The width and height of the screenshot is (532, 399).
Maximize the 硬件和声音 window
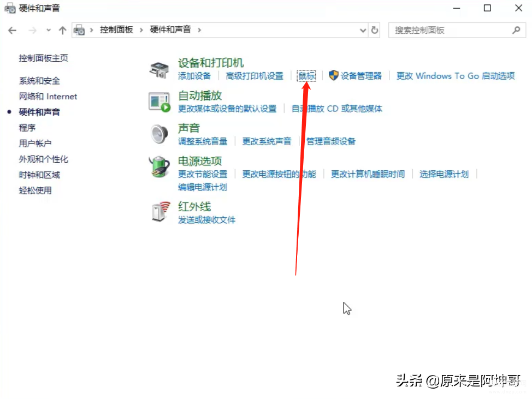[x=487, y=8]
